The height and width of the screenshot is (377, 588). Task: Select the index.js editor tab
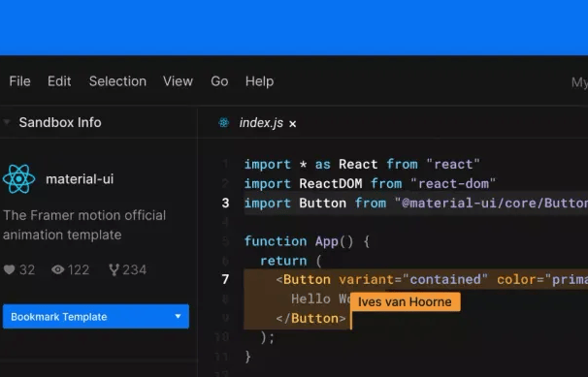[x=261, y=123]
